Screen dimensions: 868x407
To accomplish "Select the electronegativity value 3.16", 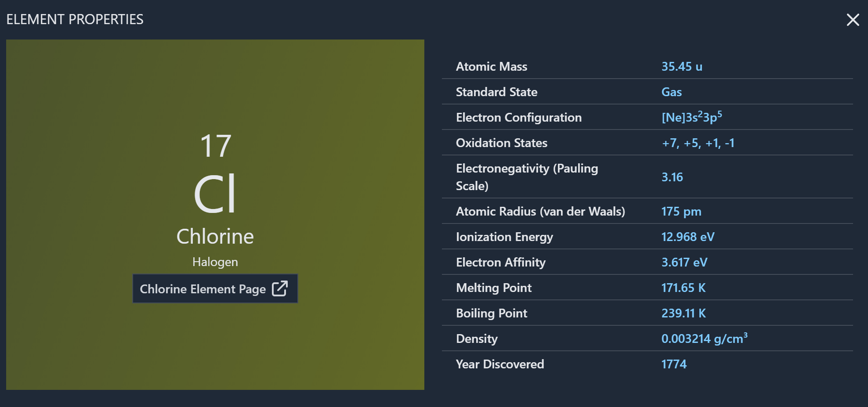I will (672, 177).
